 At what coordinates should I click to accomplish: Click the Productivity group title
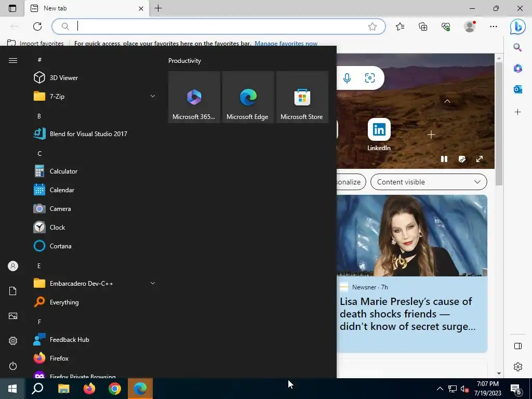[x=184, y=61]
